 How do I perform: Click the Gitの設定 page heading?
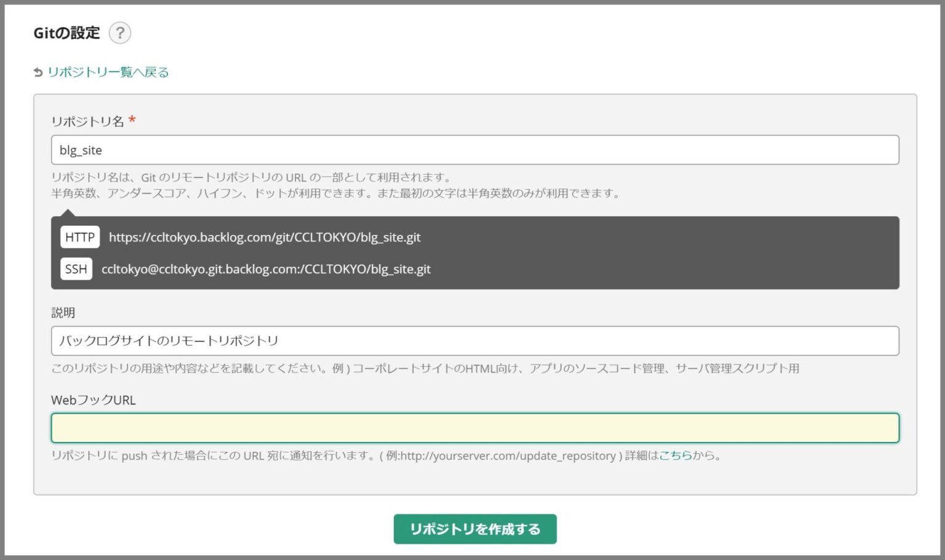click(68, 33)
